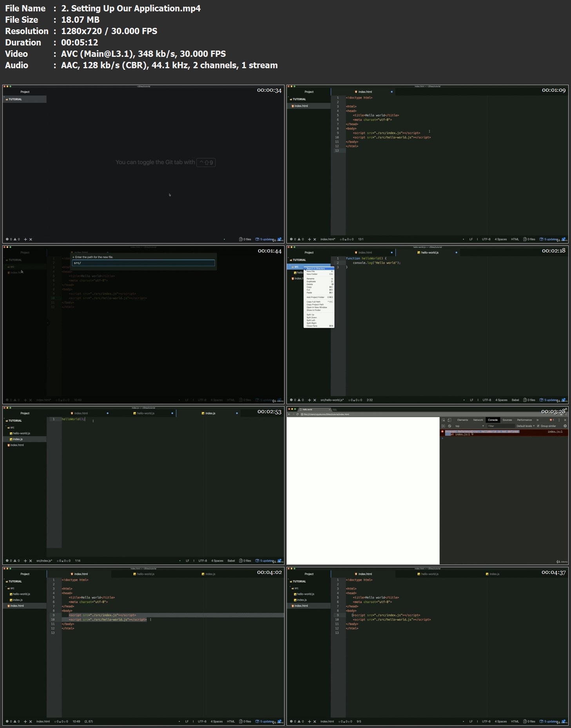Click the LF line ending button in the 04:02 frame
This screenshot has height=728, width=571.
(x=187, y=721)
